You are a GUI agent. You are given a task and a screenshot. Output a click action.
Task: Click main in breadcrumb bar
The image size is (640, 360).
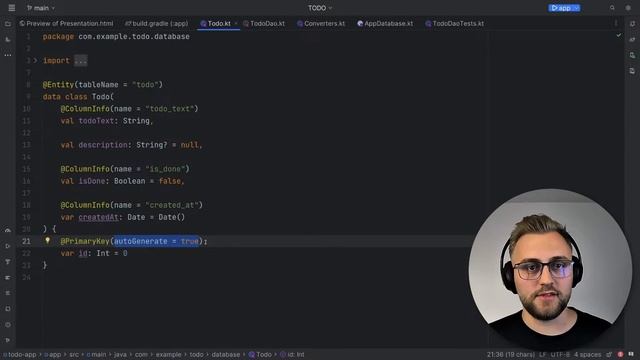[x=97, y=354]
